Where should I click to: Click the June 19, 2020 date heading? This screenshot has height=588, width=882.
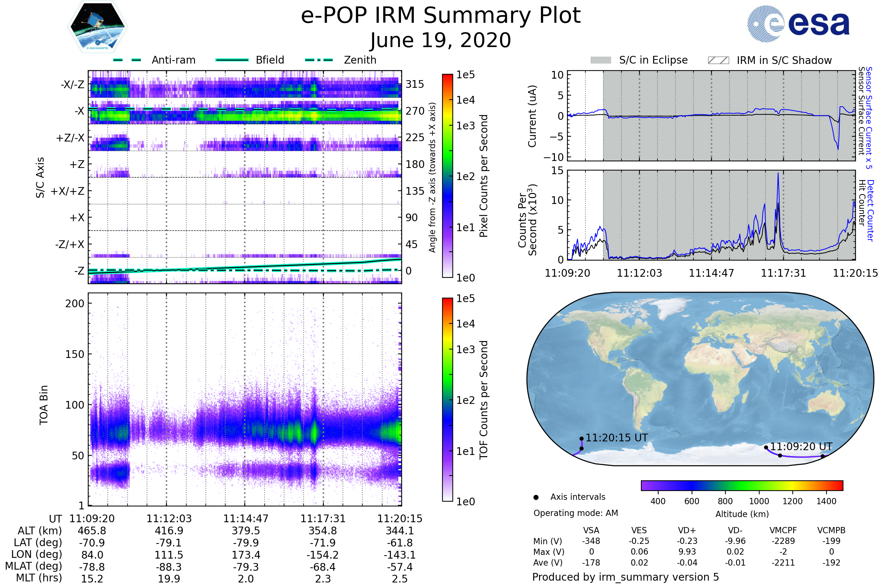coord(441,40)
